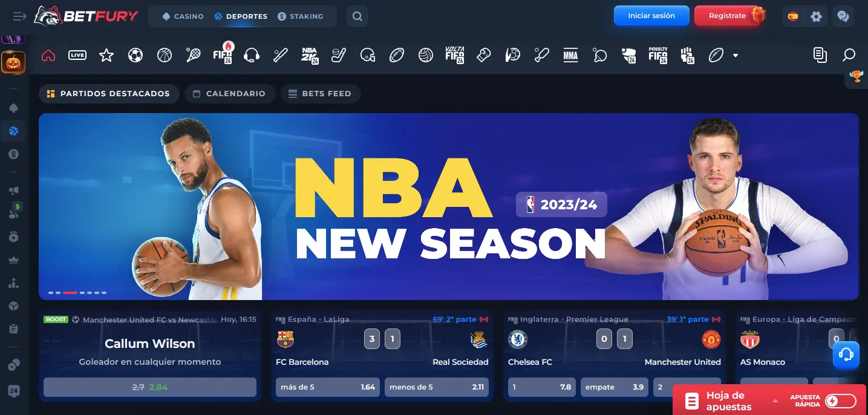This screenshot has width=868, height=415.
Task: Open the fist fighting game 24 icon
Action: [x=687, y=56]
